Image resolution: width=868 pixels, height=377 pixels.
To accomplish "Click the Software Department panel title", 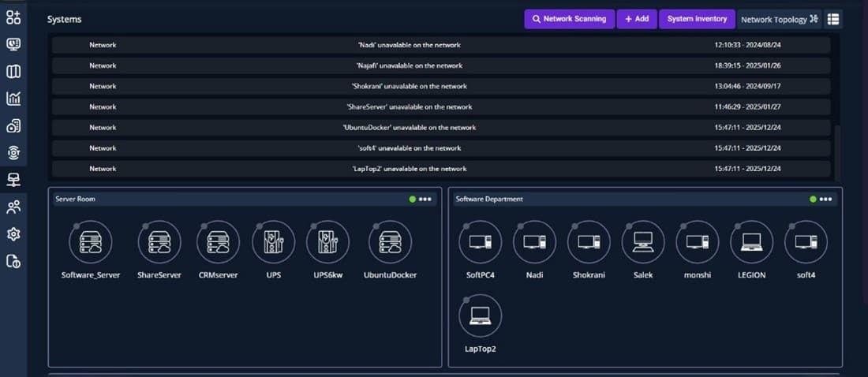I will pyautogui.click(x=489, y=199).
